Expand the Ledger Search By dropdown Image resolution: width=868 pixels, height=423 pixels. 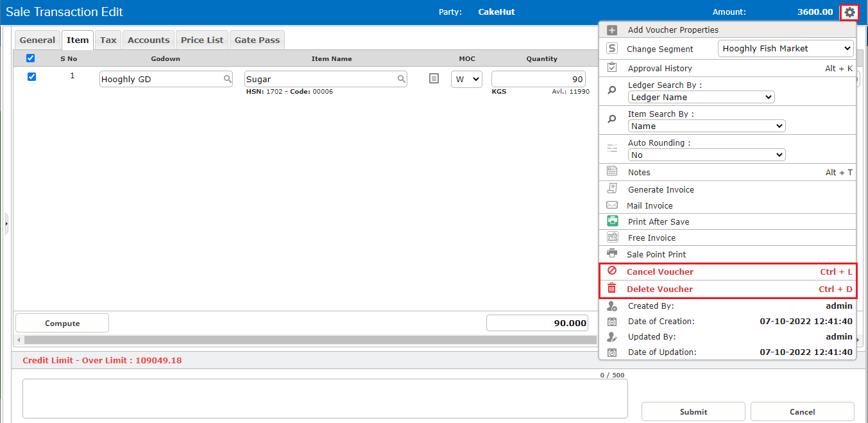point(701,98)
